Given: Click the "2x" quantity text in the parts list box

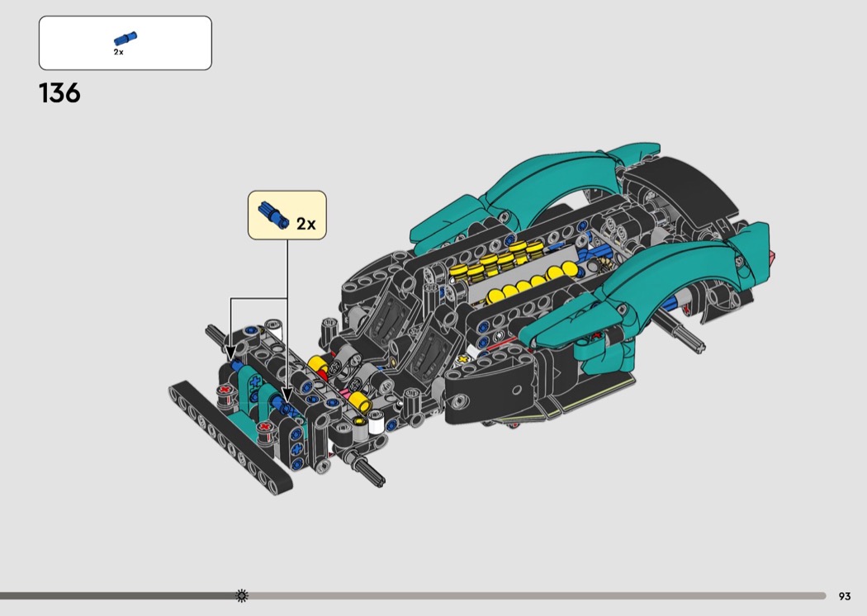Looking at the screenshot, I should click(118, 52).
